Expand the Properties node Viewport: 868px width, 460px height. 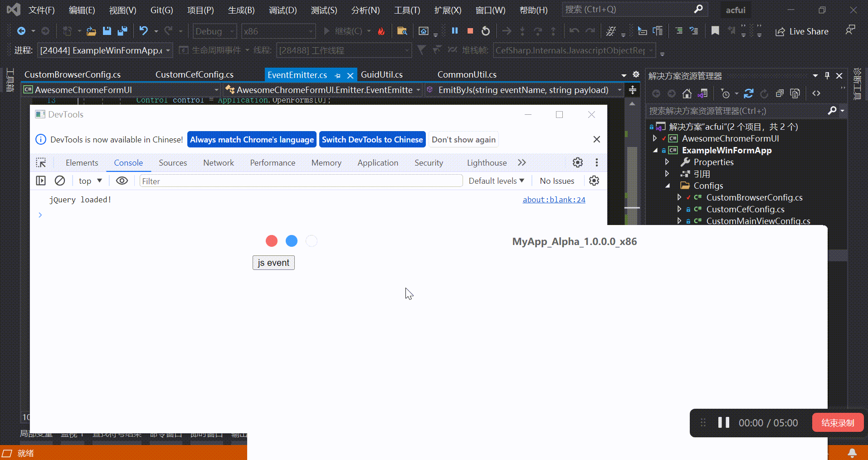click(667, 162)
